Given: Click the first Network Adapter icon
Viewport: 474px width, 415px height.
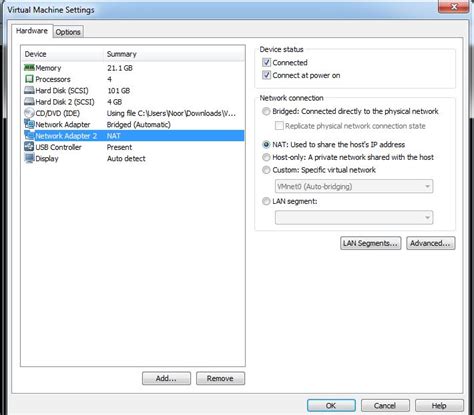Looking at the screenshot, I should coord(29,124).
